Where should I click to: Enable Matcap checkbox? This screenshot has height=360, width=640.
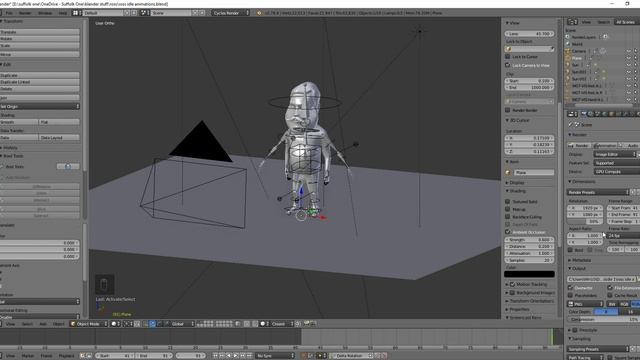tap(508, 209)
